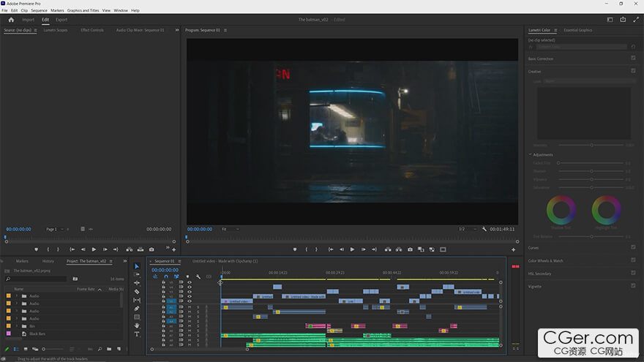Click the New Item icon in Project panel
644x362 pixels.
click(119, 349)
